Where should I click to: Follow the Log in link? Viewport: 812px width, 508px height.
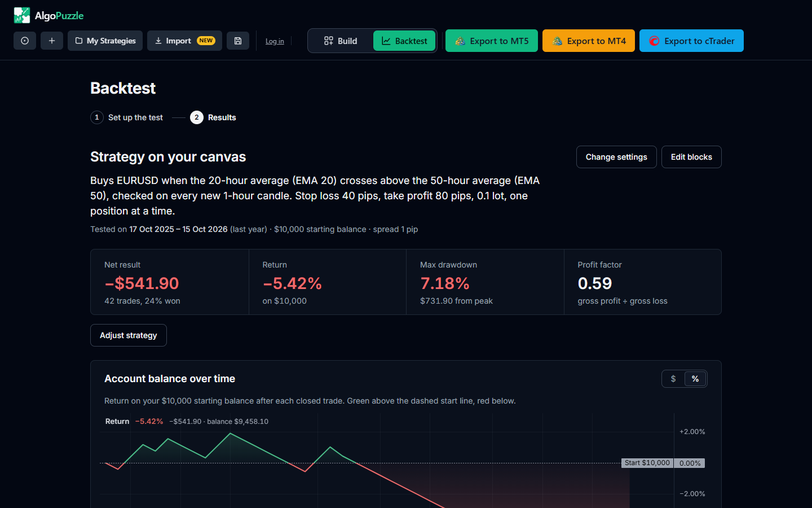point(275,41)
